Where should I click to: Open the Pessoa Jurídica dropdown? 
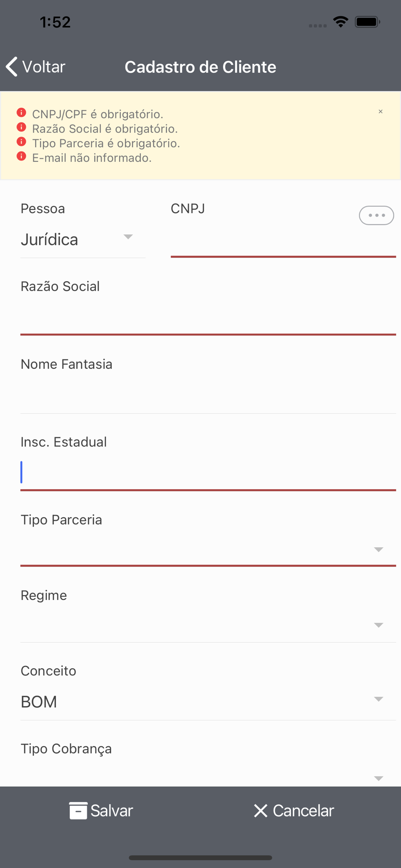coord(82,239)
